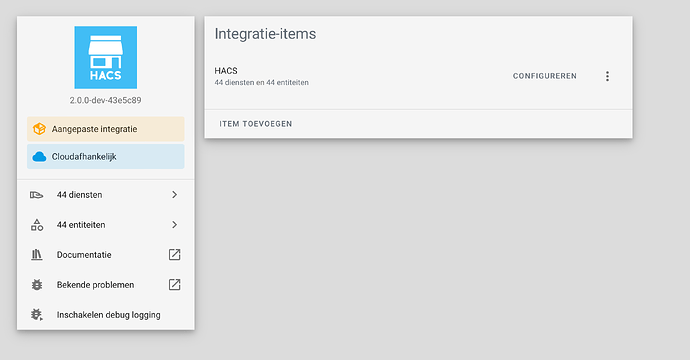
Task: Enable debug logging via Inschakelen debug logging
Action: [106, 315]
